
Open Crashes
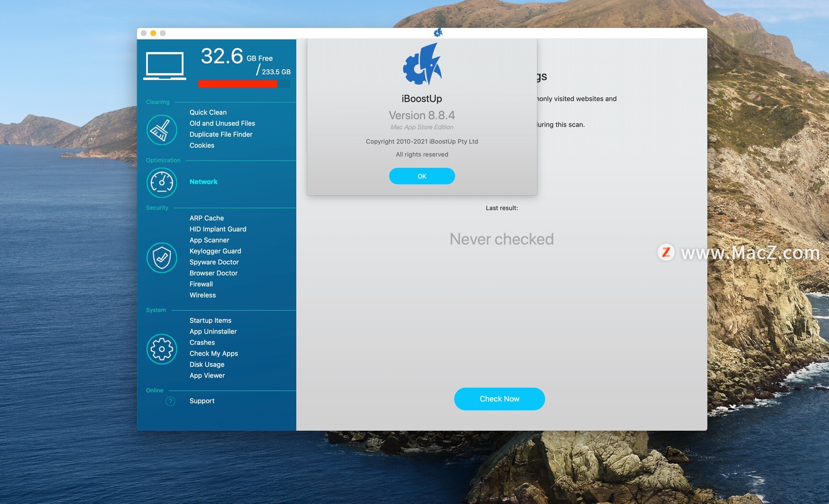coord(202,343)
